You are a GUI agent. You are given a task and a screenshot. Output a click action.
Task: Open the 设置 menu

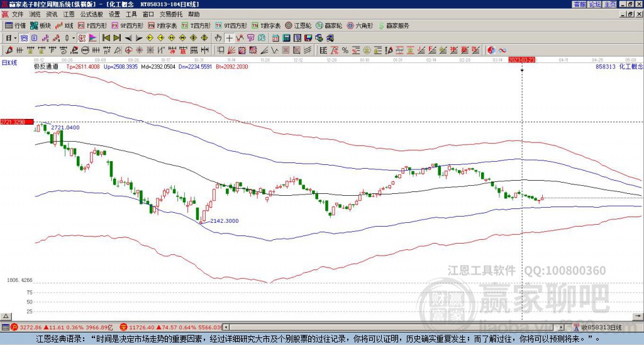tap(114, 14)
